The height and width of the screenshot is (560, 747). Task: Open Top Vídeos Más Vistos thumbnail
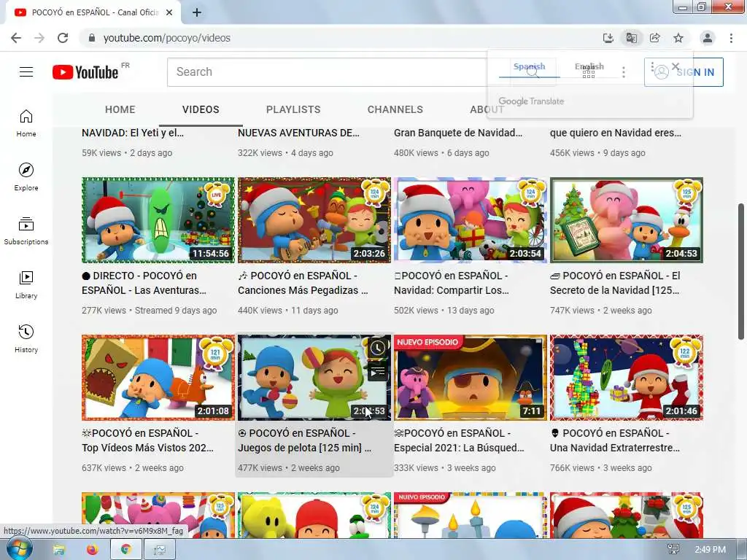[x=158, y=378]
